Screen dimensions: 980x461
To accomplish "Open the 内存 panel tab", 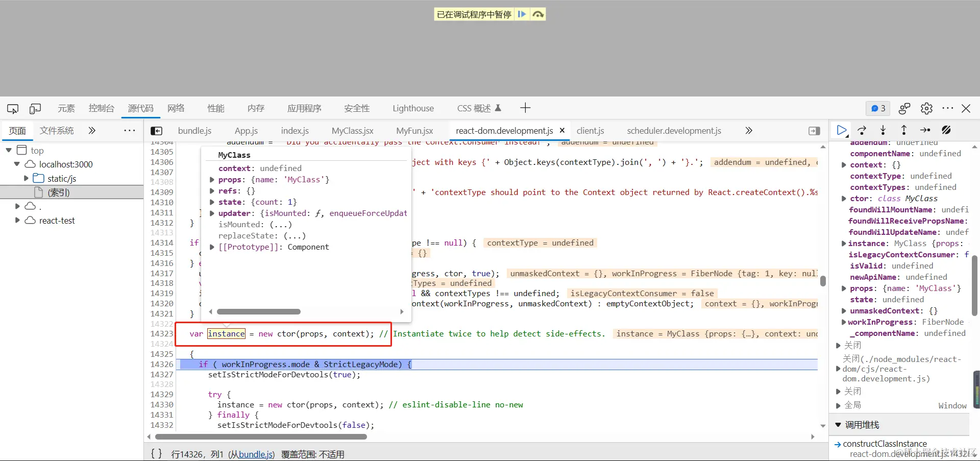I will pyautogui.click(x=256, y=108).
